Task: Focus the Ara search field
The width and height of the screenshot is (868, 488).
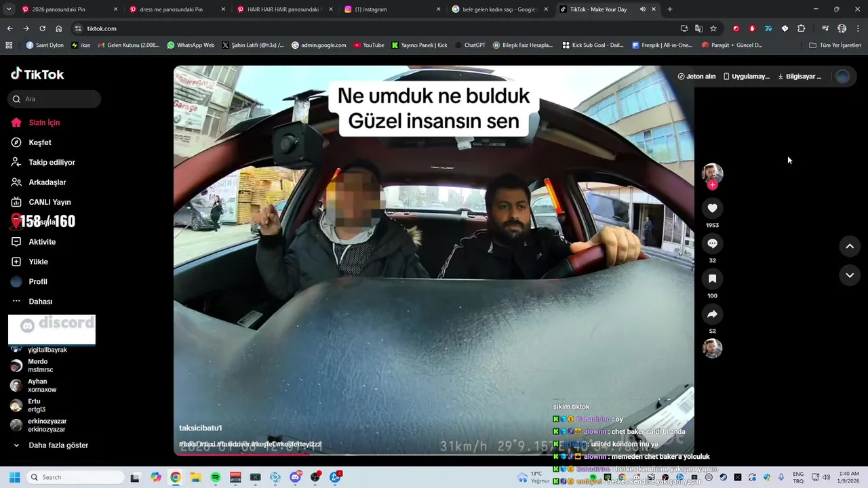Action: click(54, 99)
